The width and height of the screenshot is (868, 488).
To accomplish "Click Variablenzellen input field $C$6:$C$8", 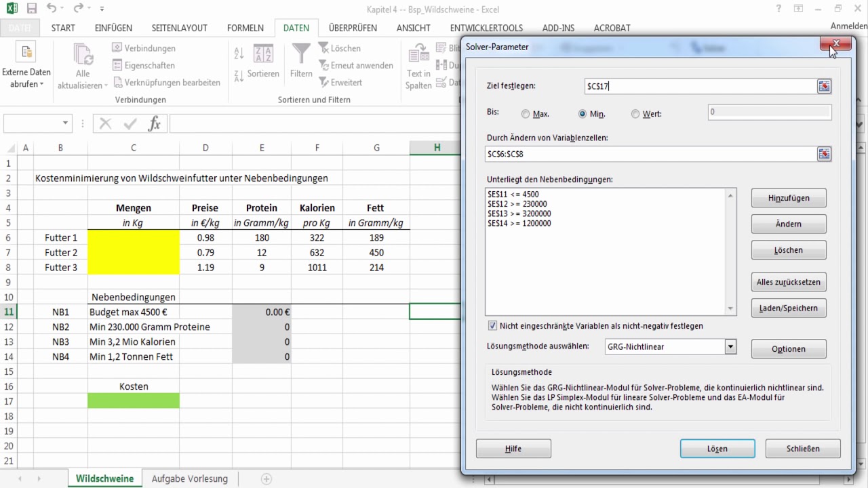I will [x=650, y=154].
